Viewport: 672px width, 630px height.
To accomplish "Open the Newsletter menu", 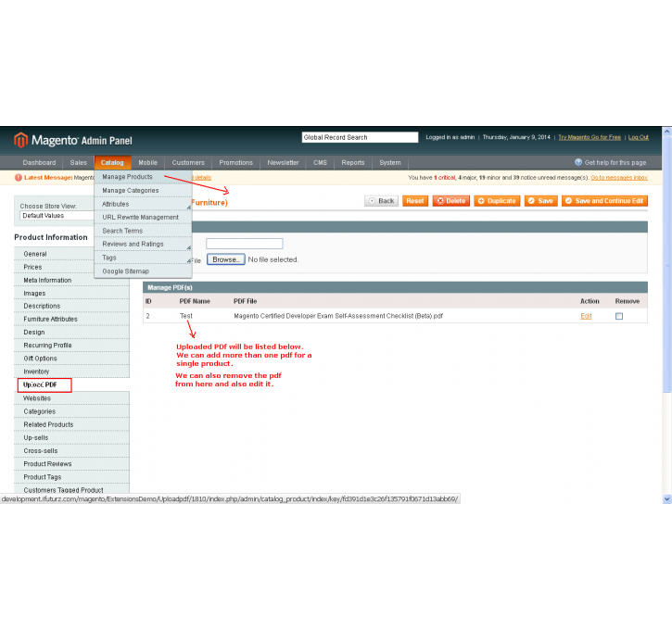I will pyautogui.click(x=283, y=163).
